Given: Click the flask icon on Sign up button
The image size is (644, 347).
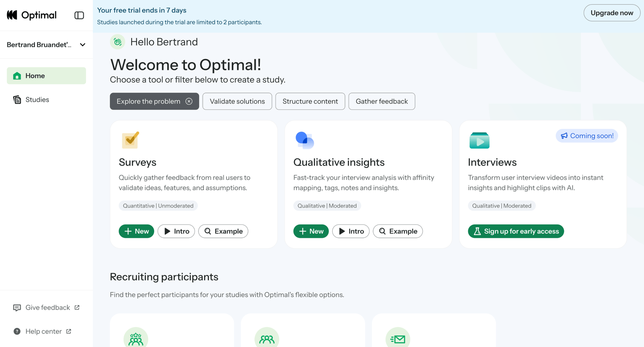Looking at the screenshot, I should (x=477, y=231).
